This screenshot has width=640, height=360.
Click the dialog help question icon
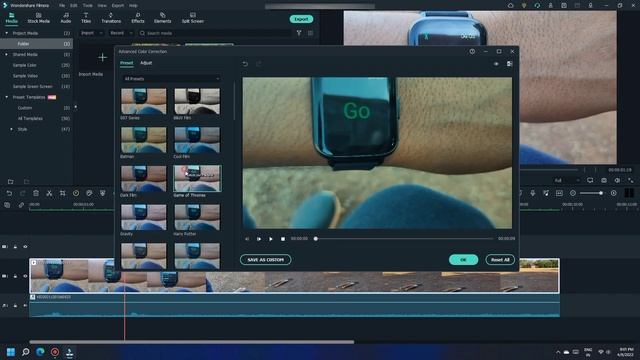(472, 51)
